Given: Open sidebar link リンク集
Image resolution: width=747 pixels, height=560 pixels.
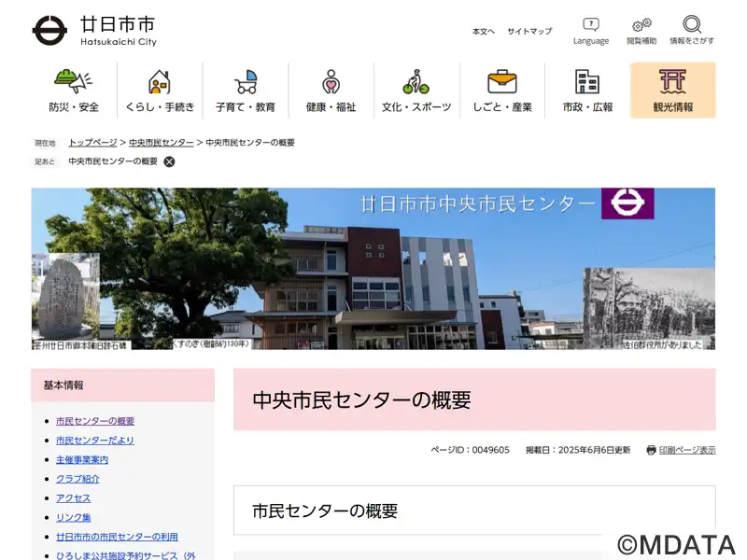Looking at the screenshot, I should (74, 518).
